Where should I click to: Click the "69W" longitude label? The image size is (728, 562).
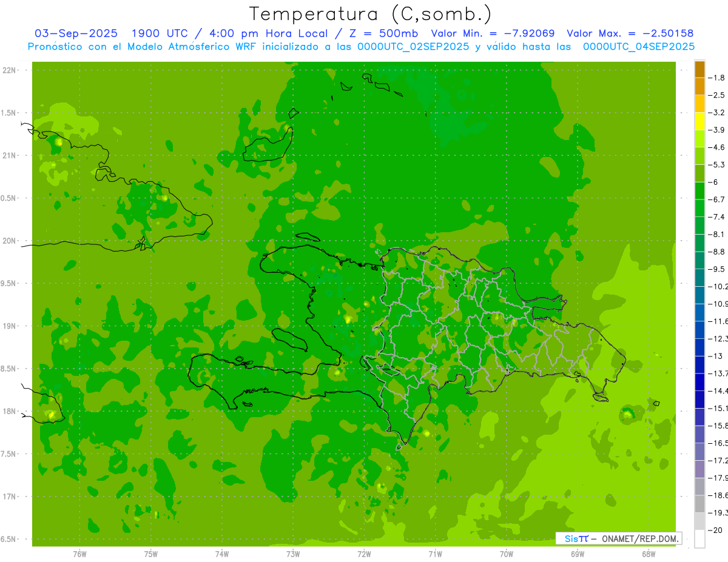578,554
